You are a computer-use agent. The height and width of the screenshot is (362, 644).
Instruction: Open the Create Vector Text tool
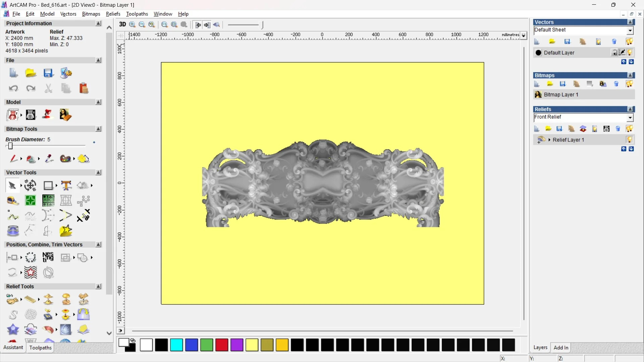[66, 185]
